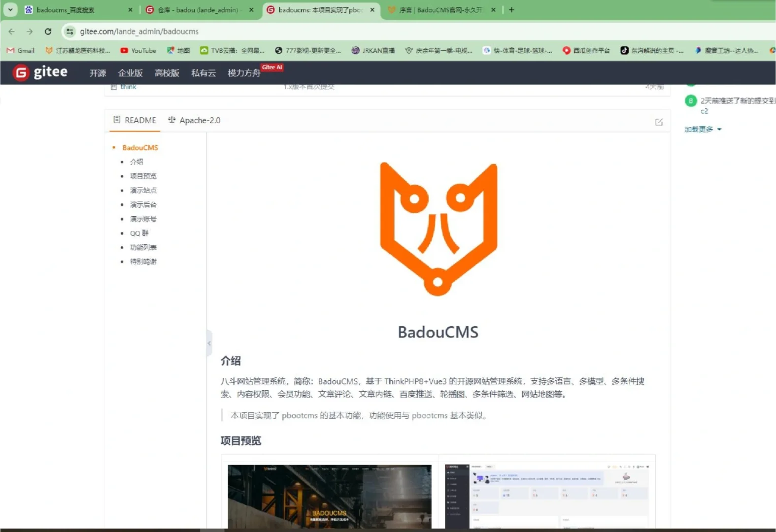Jump to 功能列表 in README outline

pos(143,247)
